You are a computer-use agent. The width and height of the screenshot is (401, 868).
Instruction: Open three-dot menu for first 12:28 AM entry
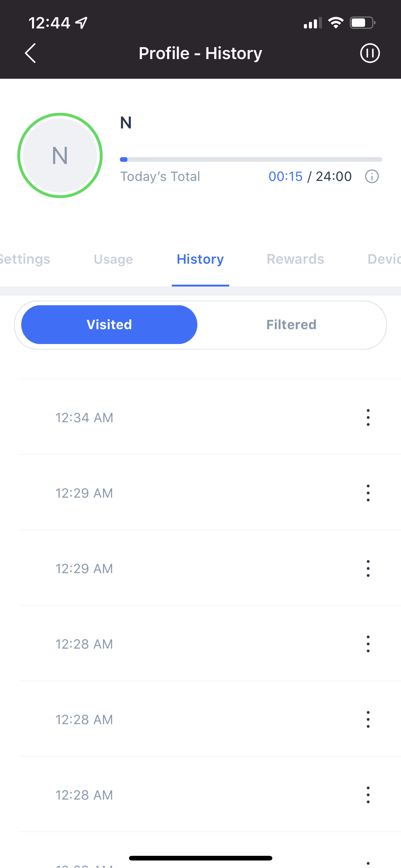click(368, 644)
